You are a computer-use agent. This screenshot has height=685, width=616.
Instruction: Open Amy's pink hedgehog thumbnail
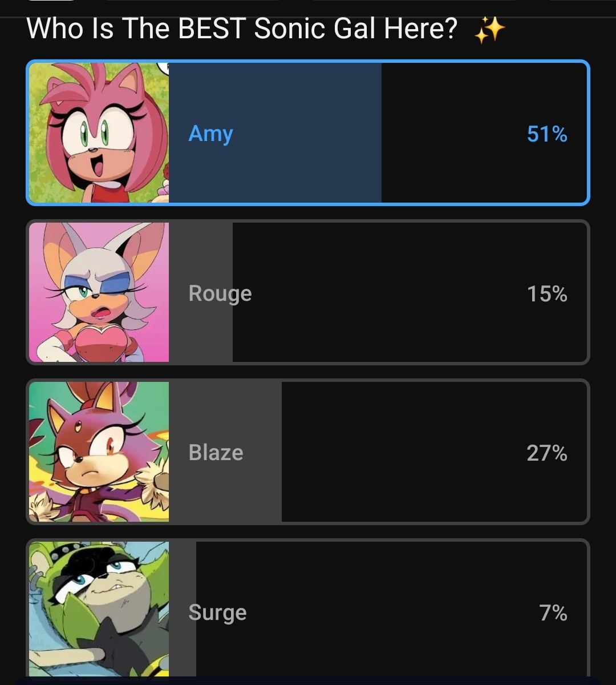click(x=99, y=132)
